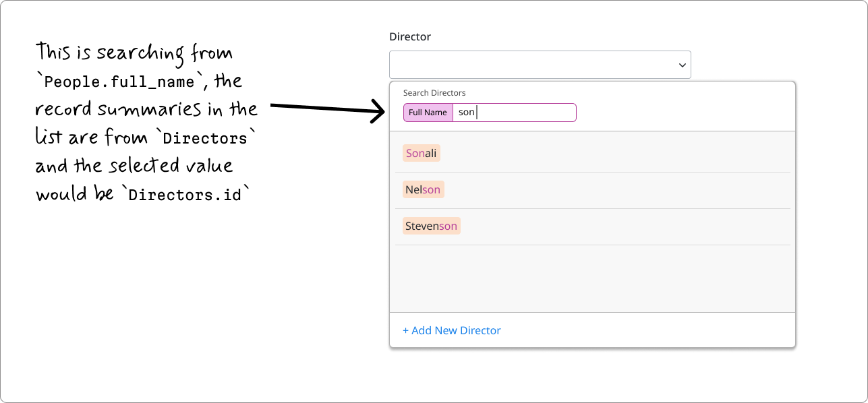Click the Search Directors label
Image resolution: width=868 pixels, height=403 pixels.
click(x=434, y=93)
